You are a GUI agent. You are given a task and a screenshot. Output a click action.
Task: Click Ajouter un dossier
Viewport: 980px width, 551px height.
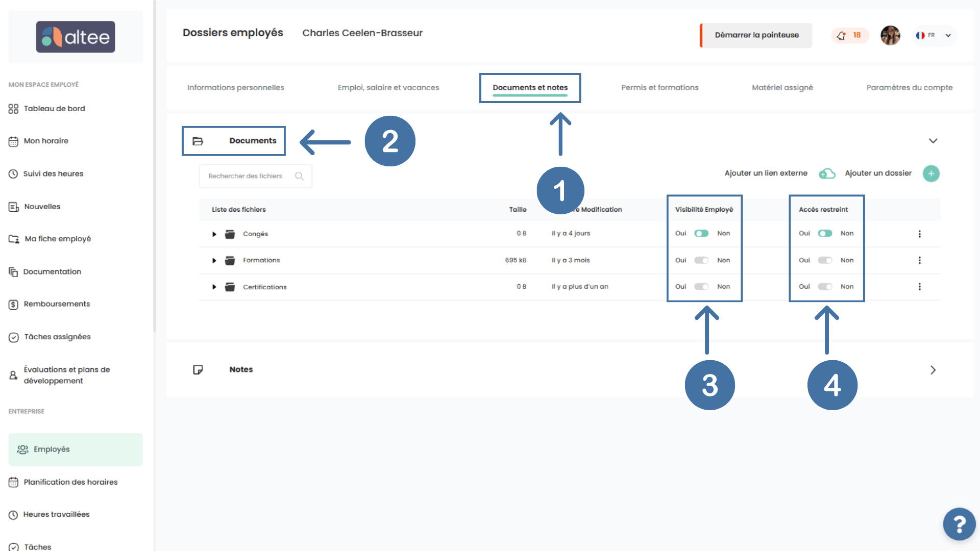[878, 173]
